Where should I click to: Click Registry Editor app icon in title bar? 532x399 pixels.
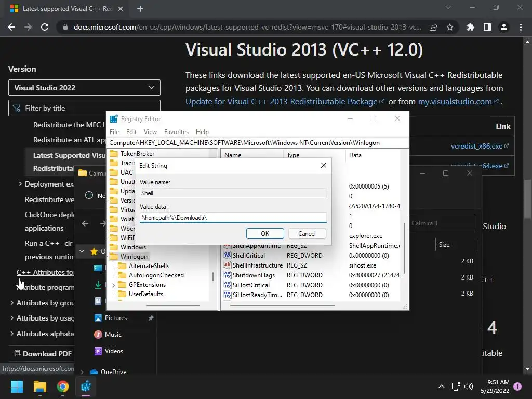114,119
